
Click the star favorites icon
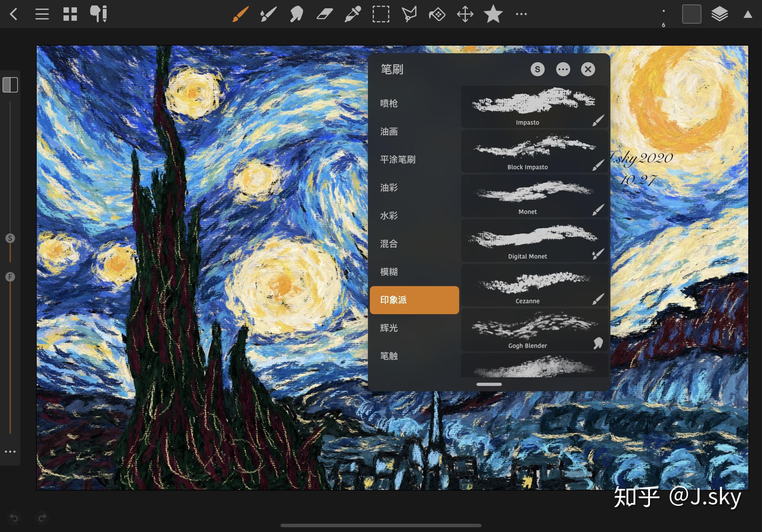[x=493, y=14]
